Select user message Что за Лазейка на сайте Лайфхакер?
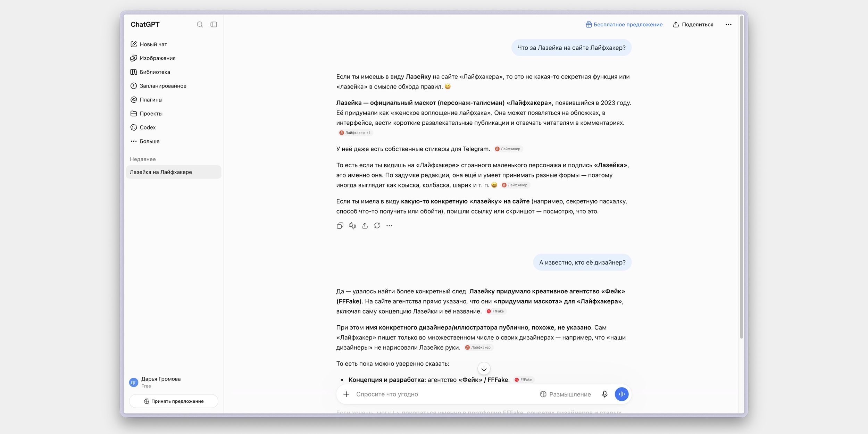The height and width of the screenshot is (434, 868). [x=571, y=48]
